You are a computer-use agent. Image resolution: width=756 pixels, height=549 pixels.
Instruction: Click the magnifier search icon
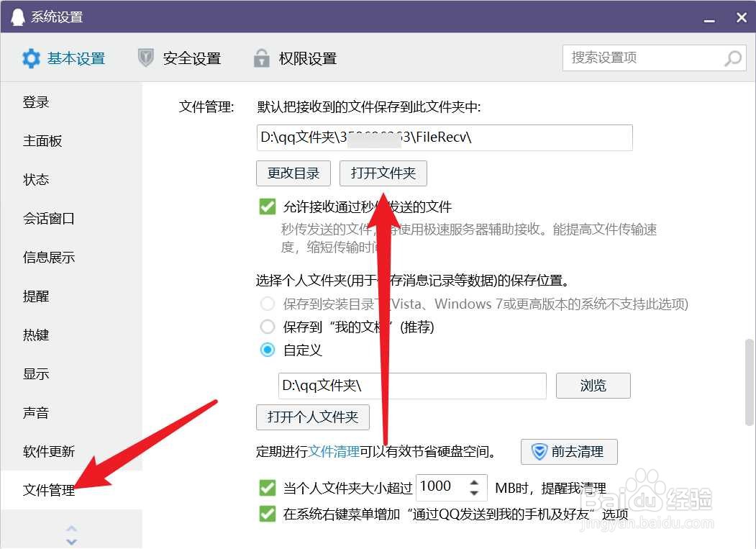click(x=733, y=58)
